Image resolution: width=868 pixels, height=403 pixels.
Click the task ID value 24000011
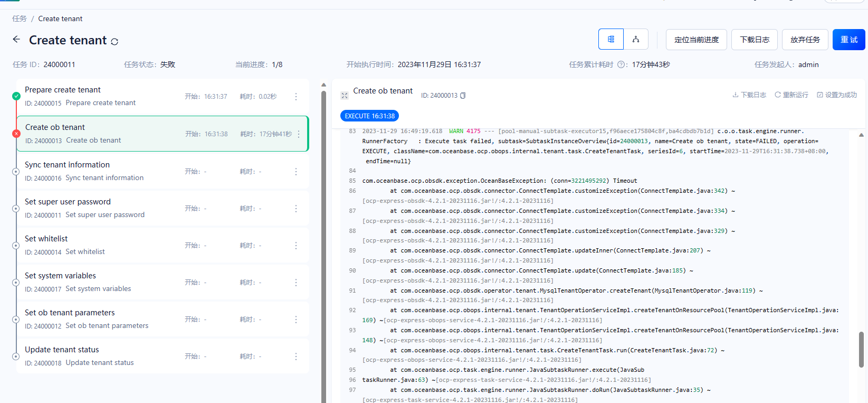point(59,64)
